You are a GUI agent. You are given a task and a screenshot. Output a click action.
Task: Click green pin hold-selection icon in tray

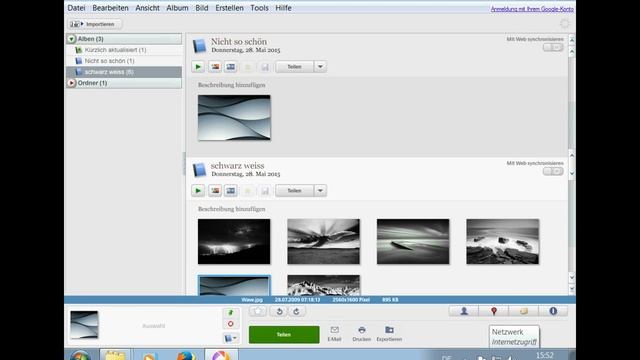[x=231, y=313]
